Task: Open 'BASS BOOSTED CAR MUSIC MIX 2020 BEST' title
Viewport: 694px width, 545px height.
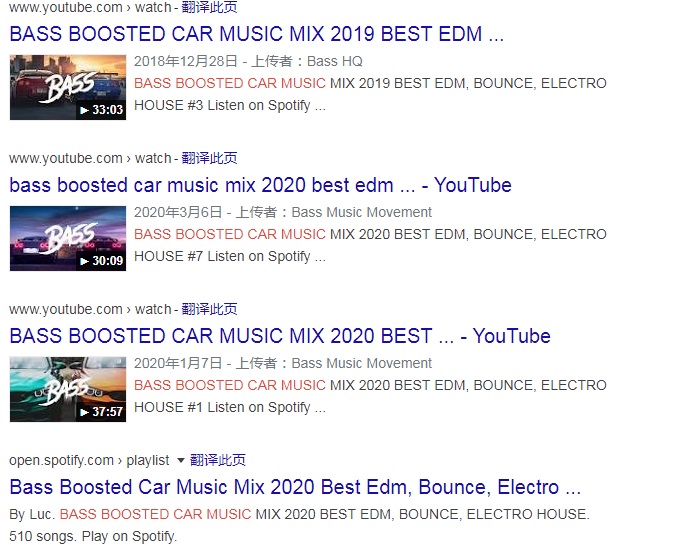Action: coord(280,336)
